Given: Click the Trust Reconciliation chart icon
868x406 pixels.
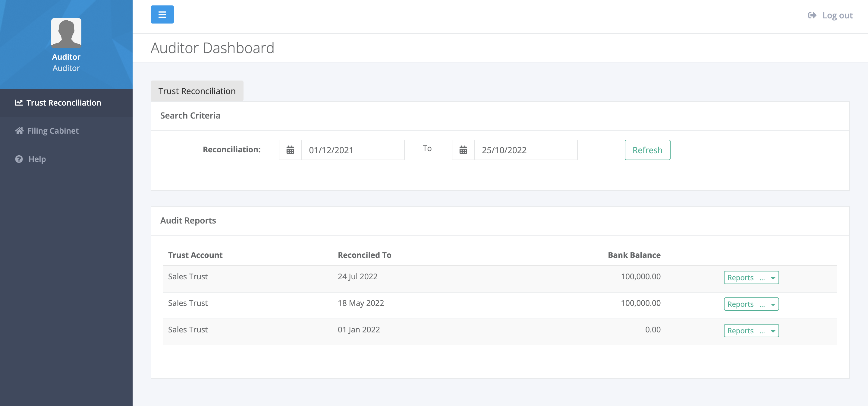Looking at the screenshot, I should pos(19,103).
